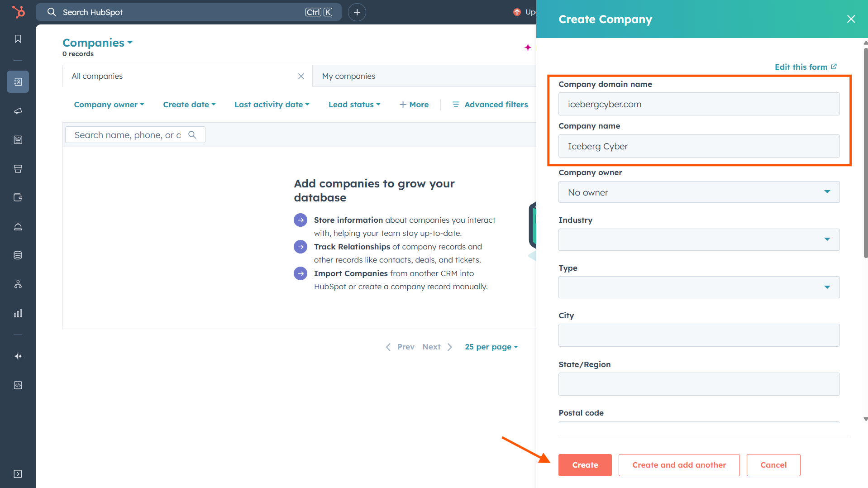Open the Industry dropdown
The height and width of the screenshot is (488, 868).
click(699, 239)
